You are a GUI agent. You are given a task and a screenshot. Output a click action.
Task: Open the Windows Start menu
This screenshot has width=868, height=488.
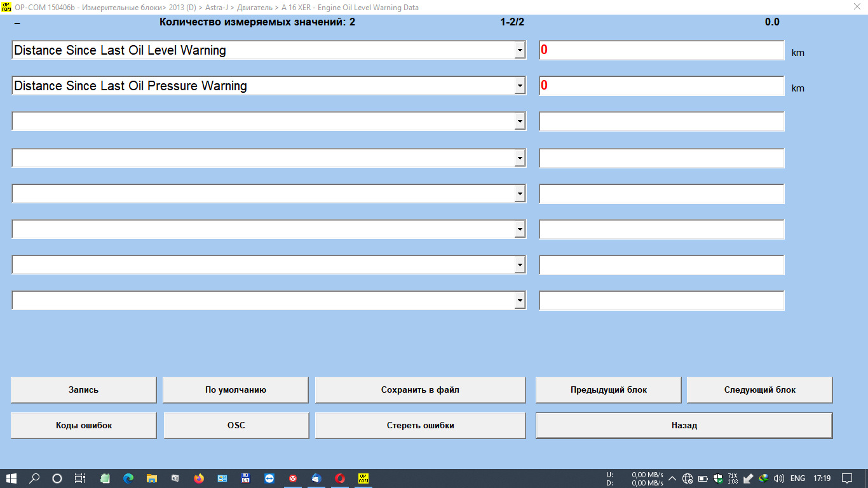pos(11,478)
